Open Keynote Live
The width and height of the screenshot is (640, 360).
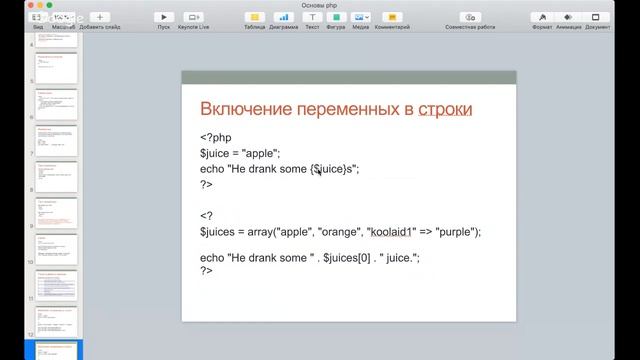(193, 18)
